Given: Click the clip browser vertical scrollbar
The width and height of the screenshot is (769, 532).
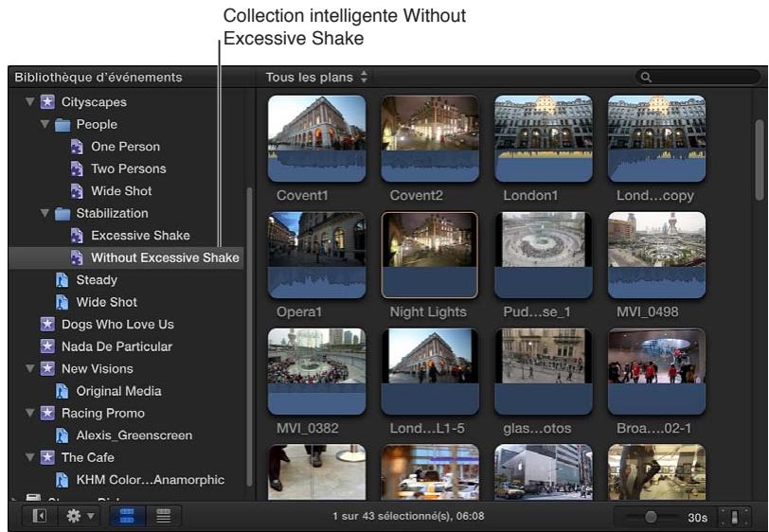Looking at the screenshot, I should tap(760, 158).
